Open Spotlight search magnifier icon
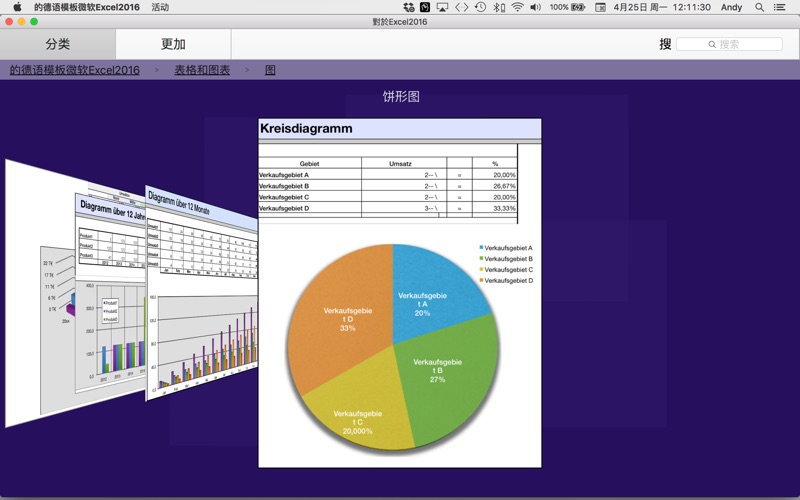800x500 pixels. 760,7
